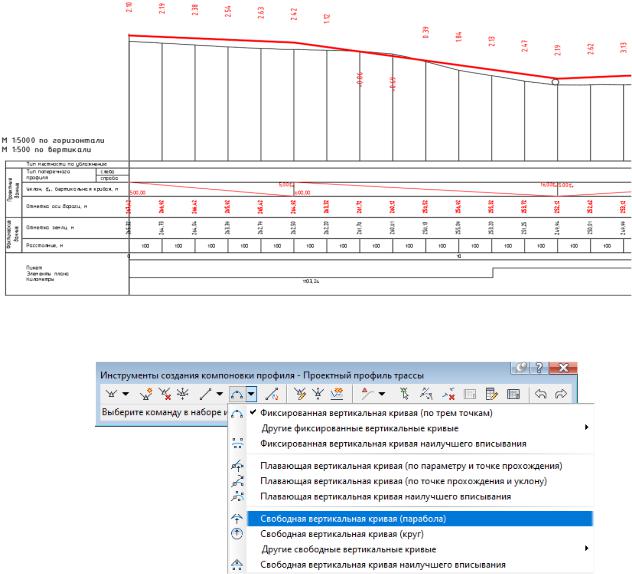The width and height of the screenshot is (632, 574).
Task: Click the Отметка оси дороги, м row label
Action: 56,206
